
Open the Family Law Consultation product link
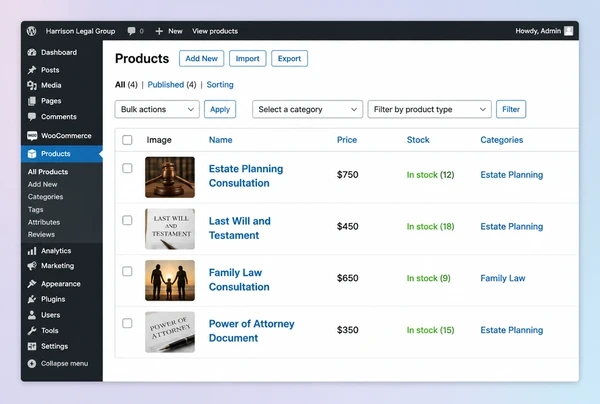[239, 280]
